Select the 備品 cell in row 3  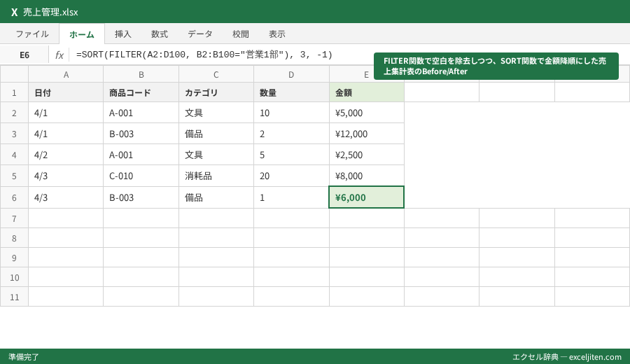click(x=216, y=134)
